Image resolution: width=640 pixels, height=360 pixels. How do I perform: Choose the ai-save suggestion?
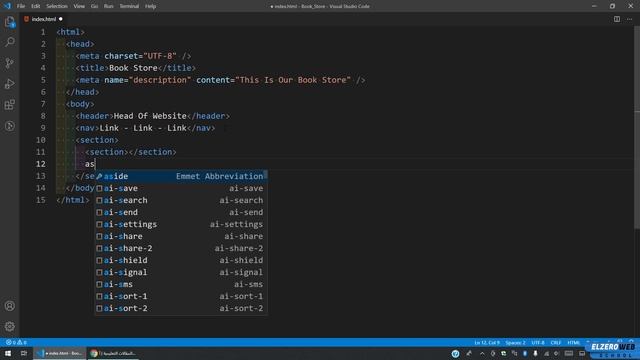(x=181, y=188)
